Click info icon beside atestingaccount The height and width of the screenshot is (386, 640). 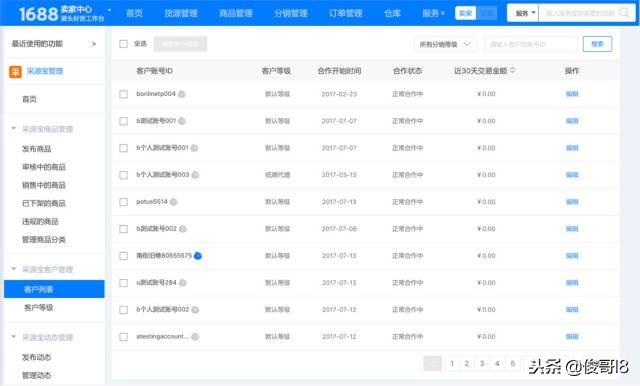(x=195, y=337)
